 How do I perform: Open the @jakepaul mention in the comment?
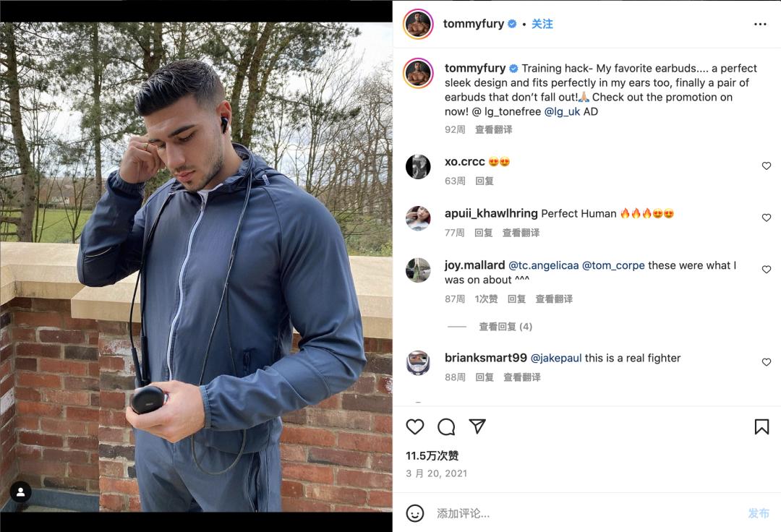pos(556,358)
